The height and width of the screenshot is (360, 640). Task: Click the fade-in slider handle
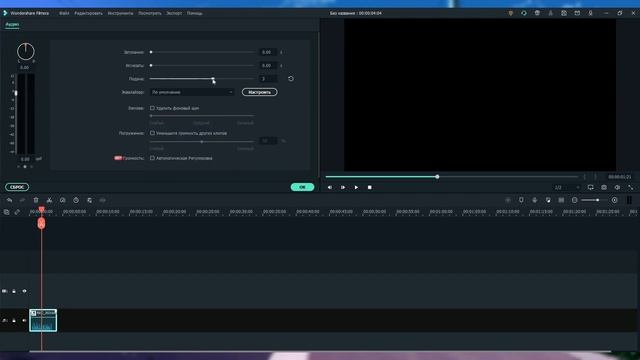151,52
